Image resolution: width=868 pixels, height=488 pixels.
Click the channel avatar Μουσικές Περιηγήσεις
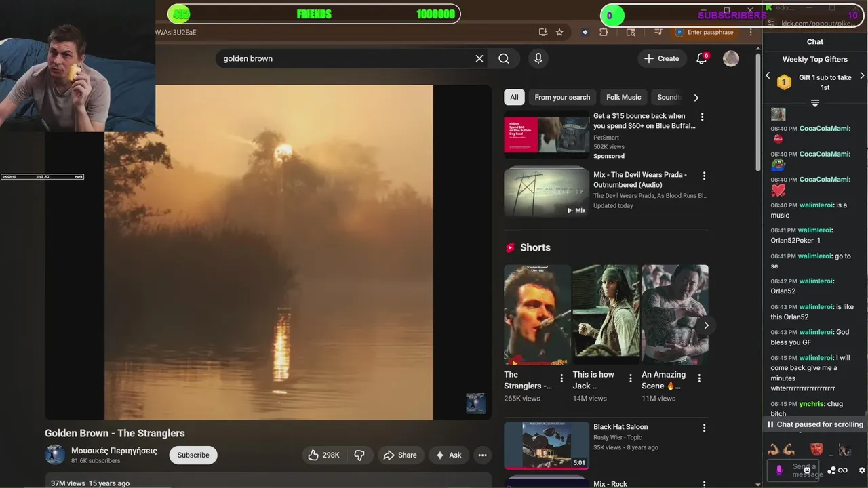[x=55, y=455]
